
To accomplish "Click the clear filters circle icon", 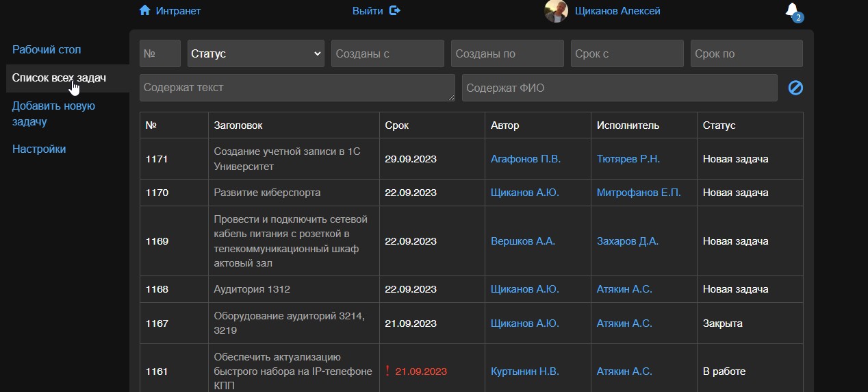I will click(x=795, y=88).
